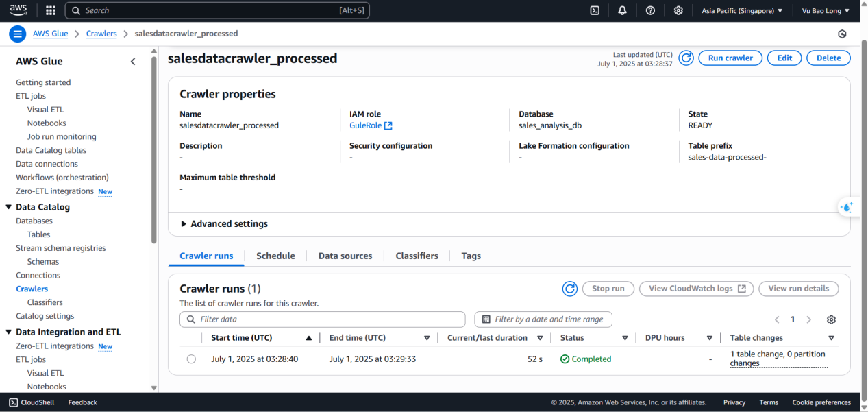Click '1 table change, 0 partition changes' link
The image size is (868, 412).
tap(778, 359)
